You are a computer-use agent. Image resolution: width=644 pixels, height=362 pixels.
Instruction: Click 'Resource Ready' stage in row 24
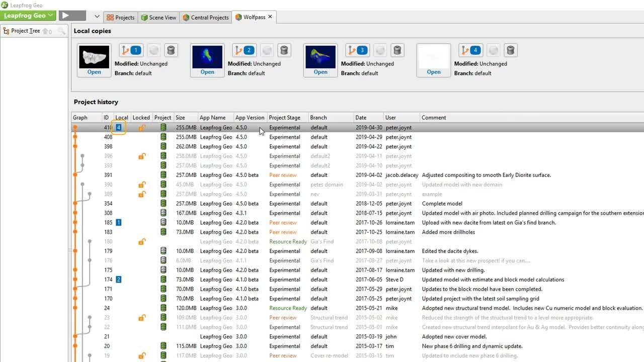(x=288, y=308)
